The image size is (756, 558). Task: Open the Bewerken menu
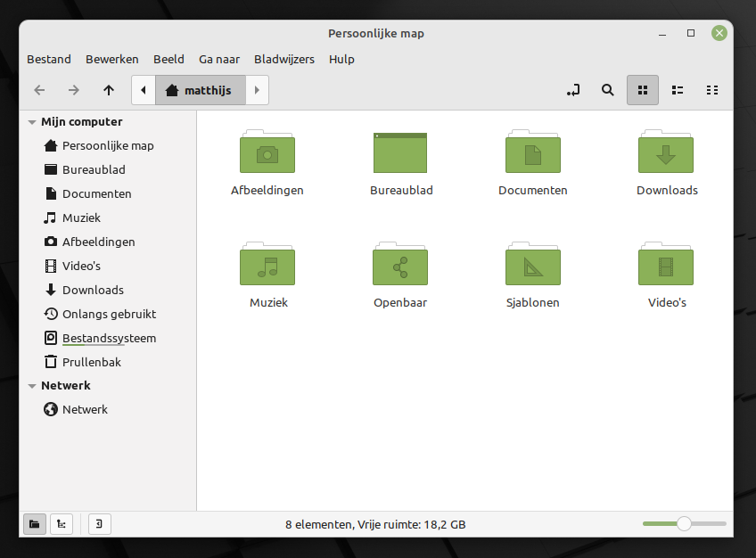pyautogui.click(x=111, y=59)
